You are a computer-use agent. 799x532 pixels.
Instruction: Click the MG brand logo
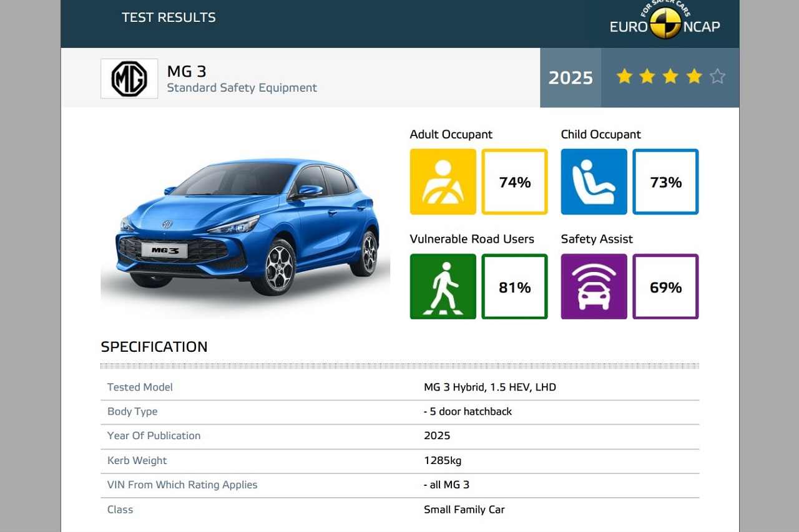click(129, 79)
